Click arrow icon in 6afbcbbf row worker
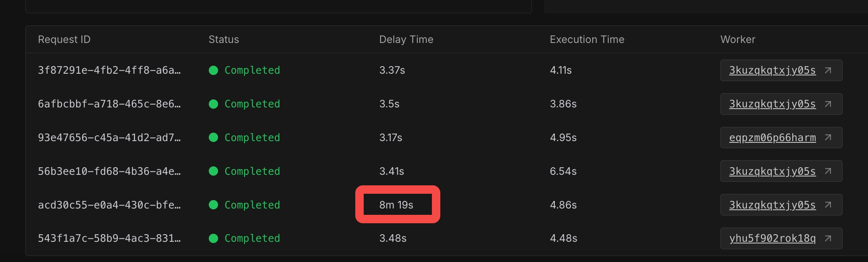Image resolution: width=868 pixels, height=262 pixels. pos(828,104)
